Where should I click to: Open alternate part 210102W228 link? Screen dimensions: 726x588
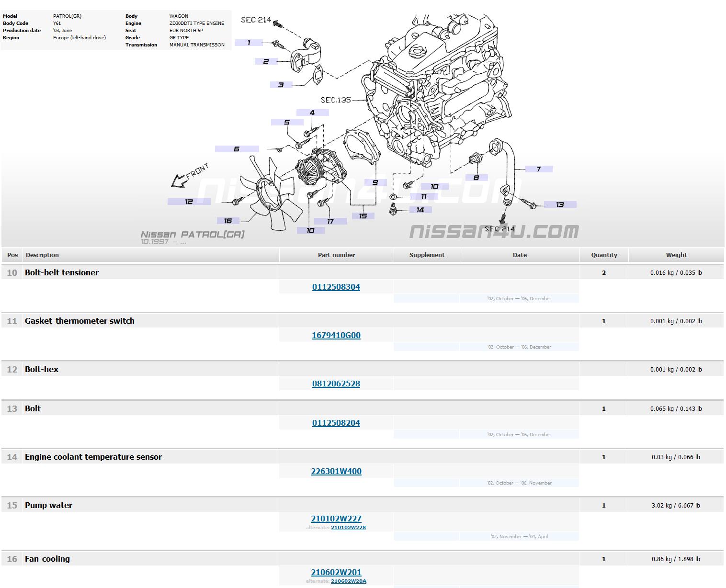pos(348,528)
